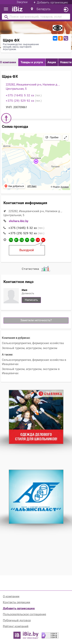This screenshot has height=644, width=72.
Task: Open the Статистика chart icon
Action: point(46,269)
